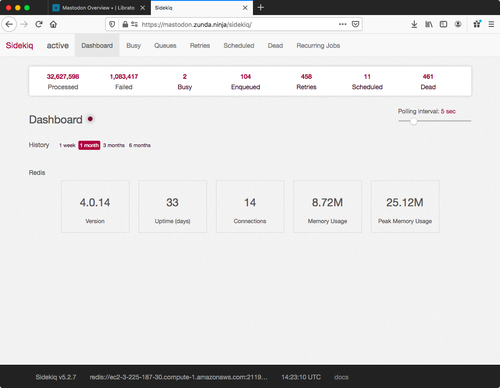
Task: Click the 25.12M Peak Memory Usage card
Action: click(405, 207)
